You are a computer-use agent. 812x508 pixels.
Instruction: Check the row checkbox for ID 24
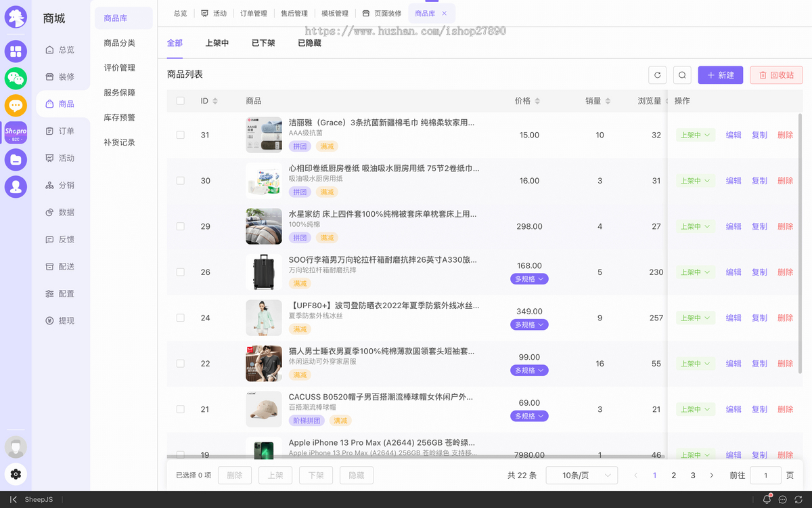[180, 318]
